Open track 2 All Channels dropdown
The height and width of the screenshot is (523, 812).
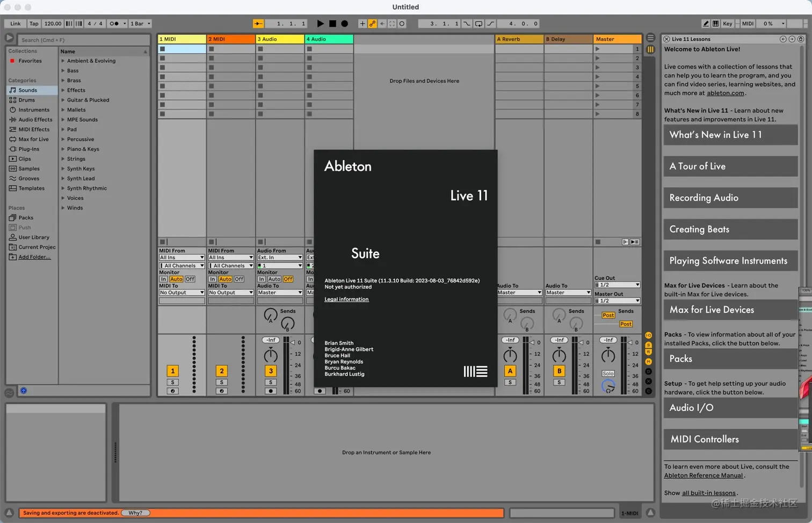tap(230, 266)
